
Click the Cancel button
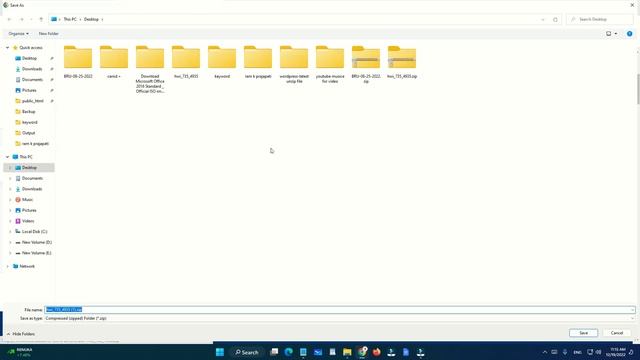point(616,333)
